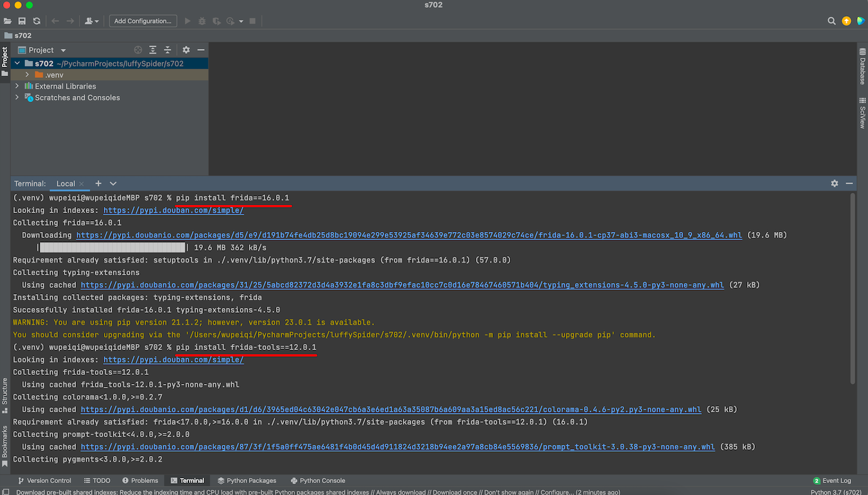The width and height of the screenshot is (868, 495).
Task: Open the user account toolbar dropdown
Action: click(92, 21)
